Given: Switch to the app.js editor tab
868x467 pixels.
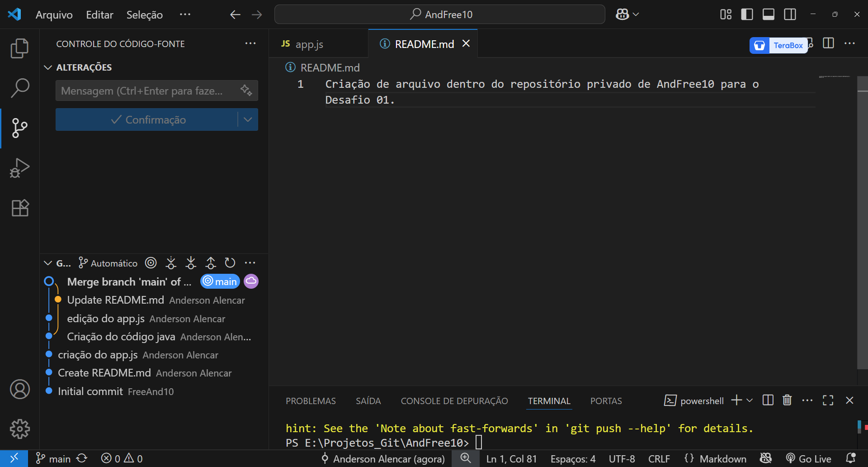Looking at the screenshot, I should [x=319, y=44].
